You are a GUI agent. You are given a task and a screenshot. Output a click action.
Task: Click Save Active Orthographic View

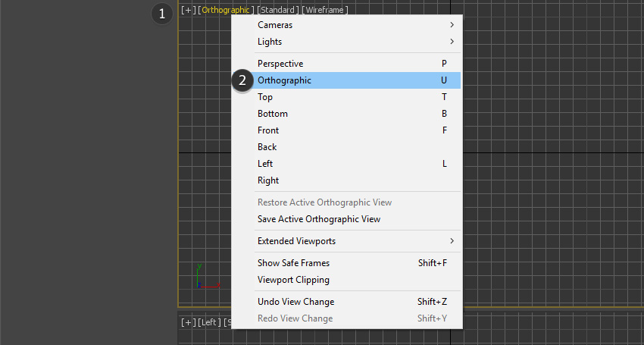[319, 219]
